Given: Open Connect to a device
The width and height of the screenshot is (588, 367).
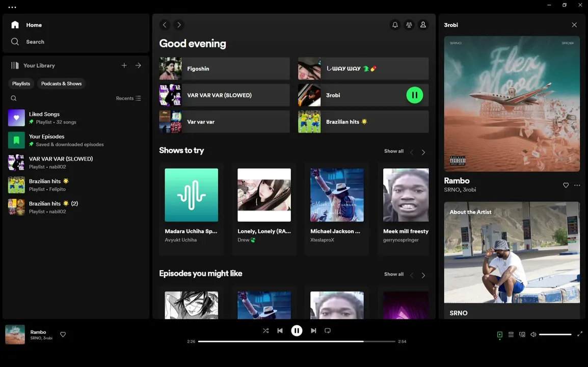Looking at the screenshot, I should (x=522, y=334).
